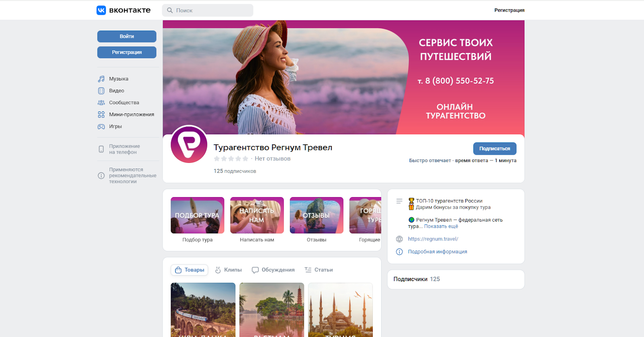This screenshot has width=644, height=337.
Task: Click the Подписаться button
Action: click(x=495, y=149)
